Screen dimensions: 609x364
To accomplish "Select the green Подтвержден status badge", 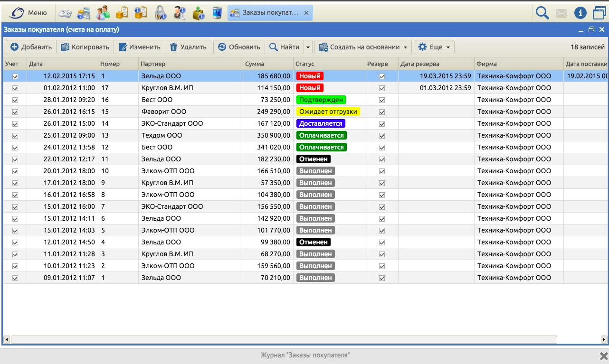I will coord(321,100).
